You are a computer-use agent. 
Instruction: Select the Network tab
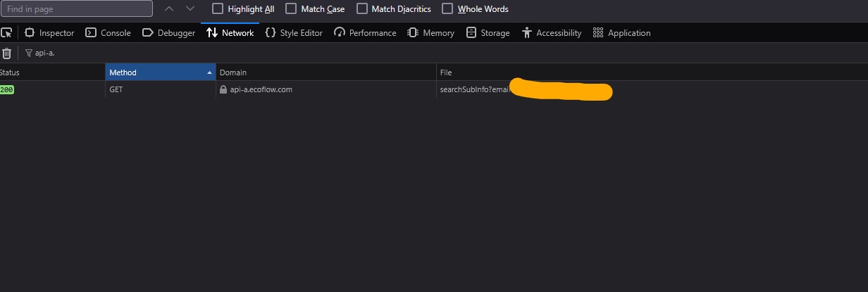(x=230, y=32)
